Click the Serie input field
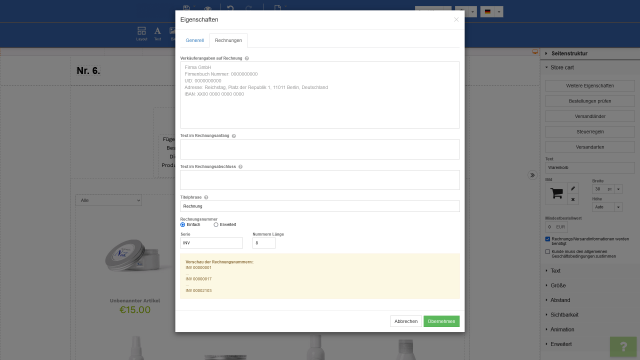This screenshot has width=640, height=360. coord(211,243)
